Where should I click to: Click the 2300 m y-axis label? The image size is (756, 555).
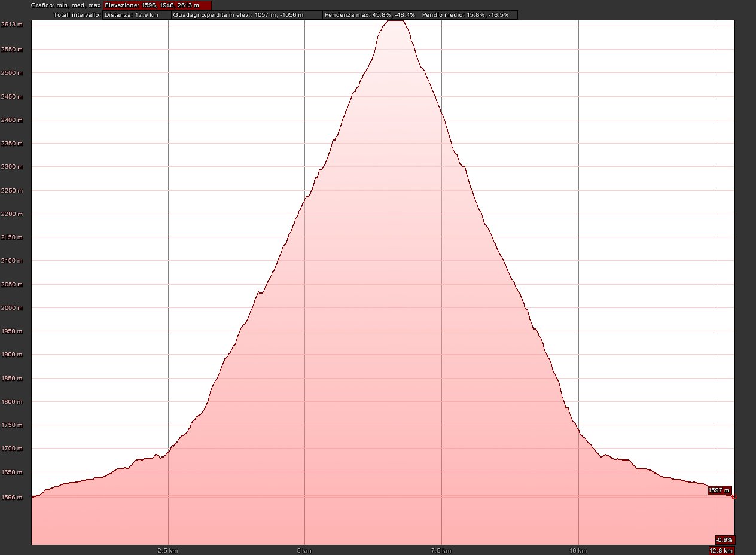click(x=12, y=167)
